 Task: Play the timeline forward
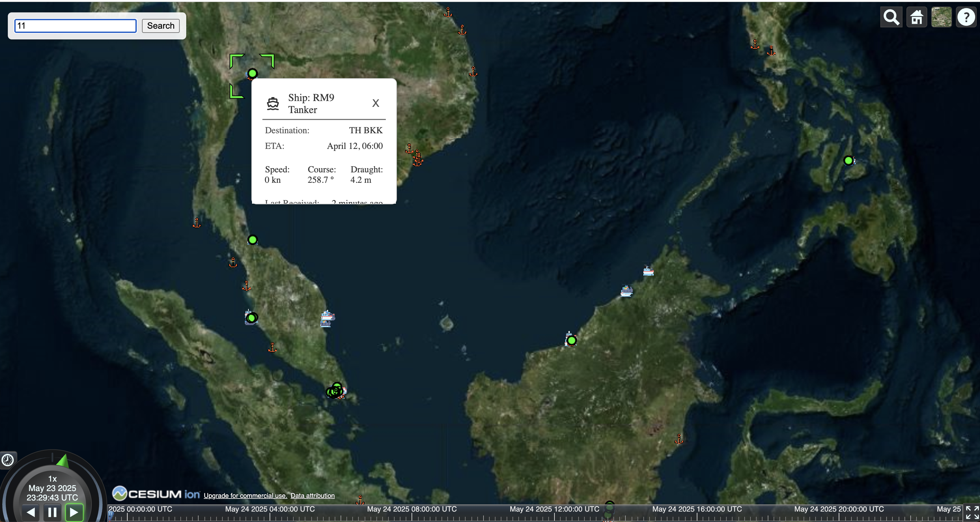[74, 512]
